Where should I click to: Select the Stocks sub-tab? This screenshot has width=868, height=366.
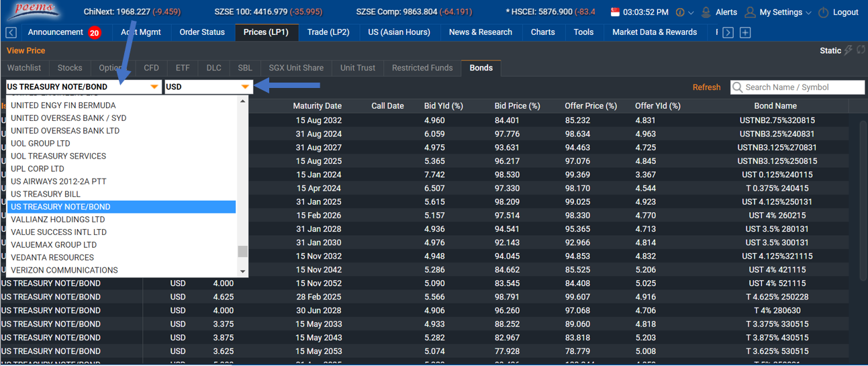70,68
